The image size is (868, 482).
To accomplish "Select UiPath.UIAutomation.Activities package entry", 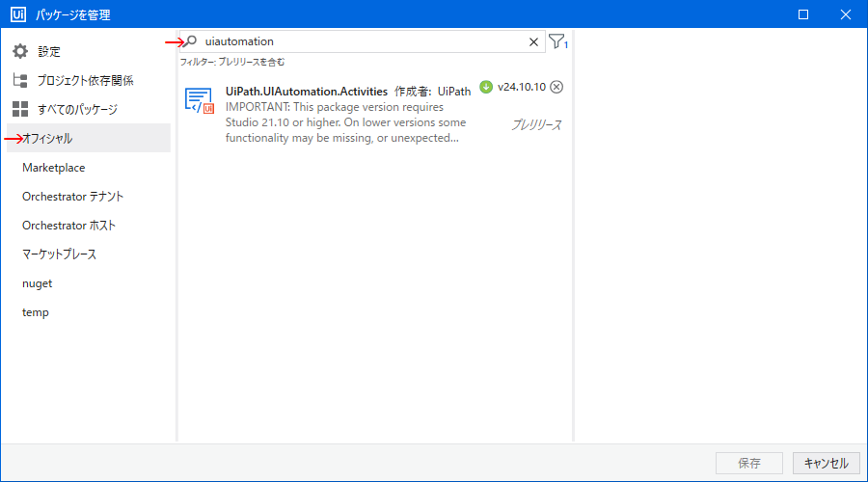I will pyautogui.click(x=375, y=114).
